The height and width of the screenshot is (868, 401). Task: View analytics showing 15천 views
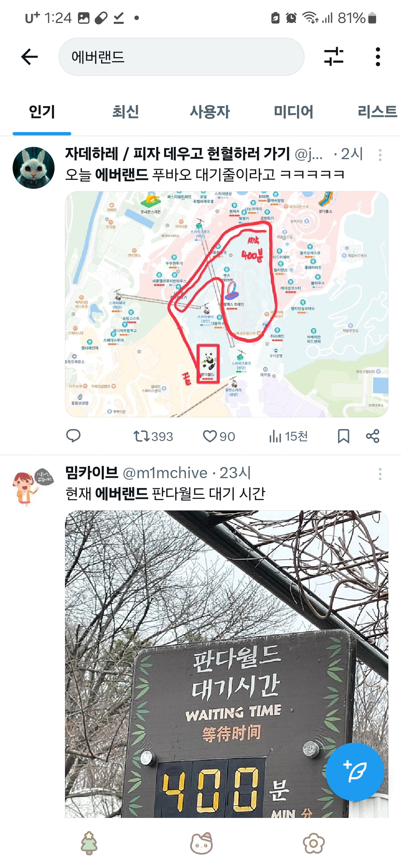[288, 436]
